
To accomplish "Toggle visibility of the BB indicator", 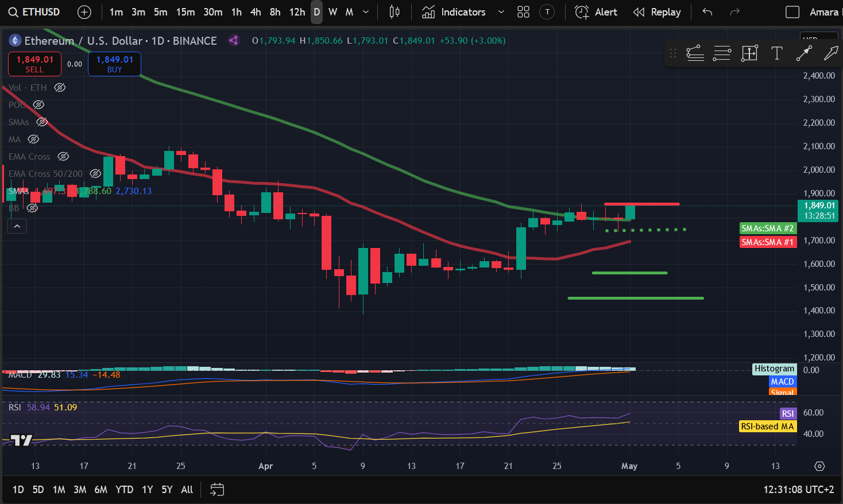I will (x=32, y=208).
